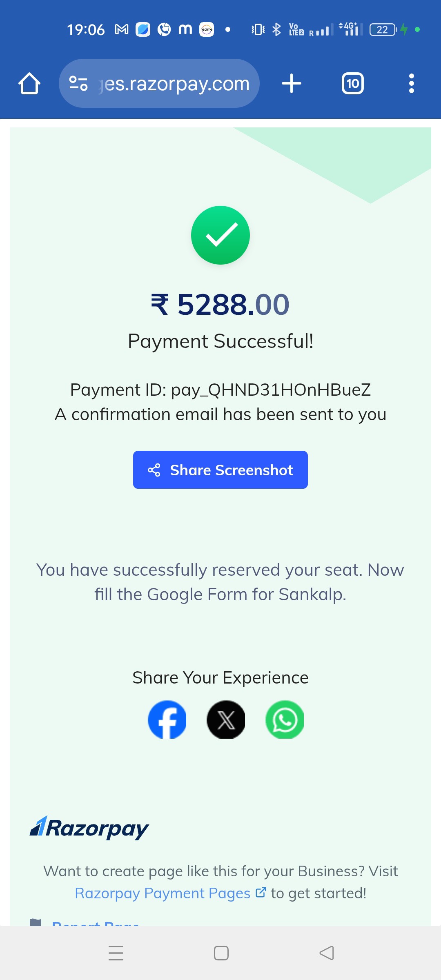This screenshot has height=980, width=441.
Task: Go back with Android back triangle
Action: pos(327,953)
